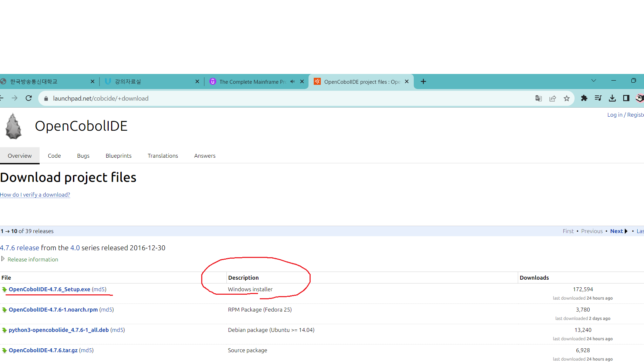644x362 pixels.
Task: Go to the Next releases page
Action: click(619, 231)
